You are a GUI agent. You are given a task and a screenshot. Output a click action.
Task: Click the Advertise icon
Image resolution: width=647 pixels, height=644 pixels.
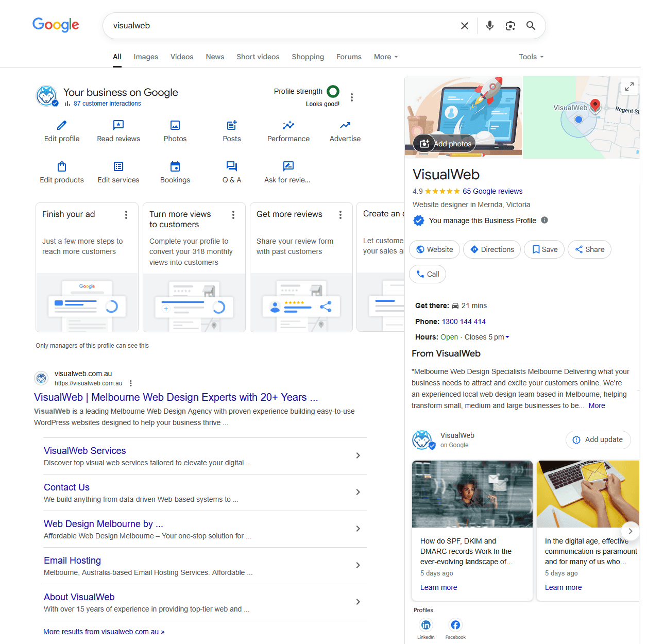pos(345,125)
